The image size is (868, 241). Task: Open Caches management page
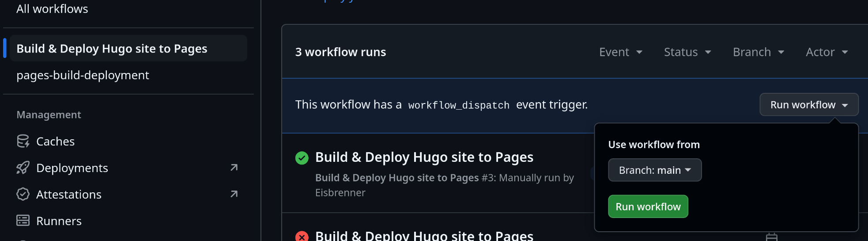[x=55, y=142]
